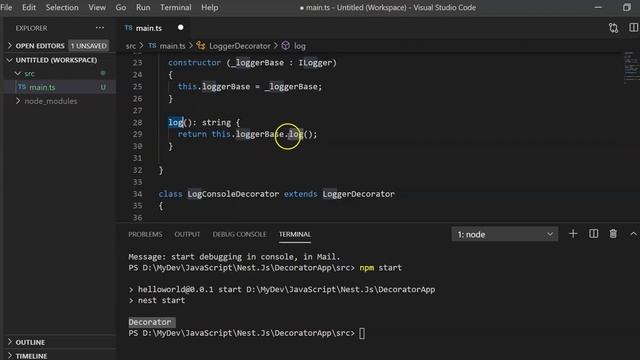Open the 1: node terminal dropdown
Viewport: 640px width, 360px height.
click(504, 234)
